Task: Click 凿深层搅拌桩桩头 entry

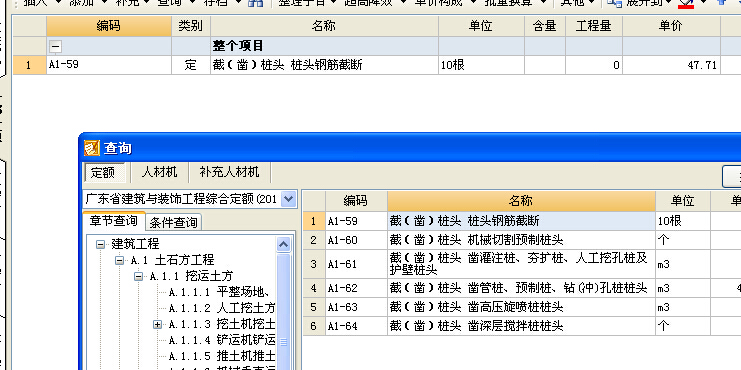Action: pyautogui.click(x=521, y=326)
